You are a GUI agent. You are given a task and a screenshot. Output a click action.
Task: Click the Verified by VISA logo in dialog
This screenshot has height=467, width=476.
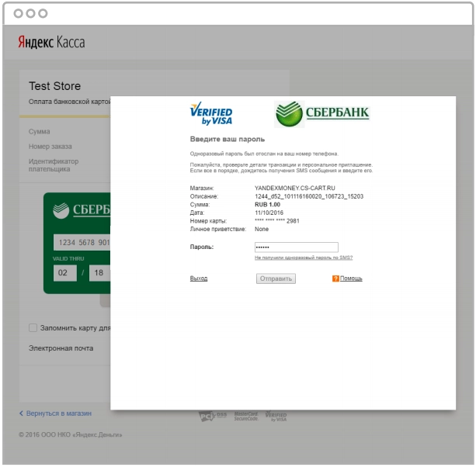pos(211,114)
